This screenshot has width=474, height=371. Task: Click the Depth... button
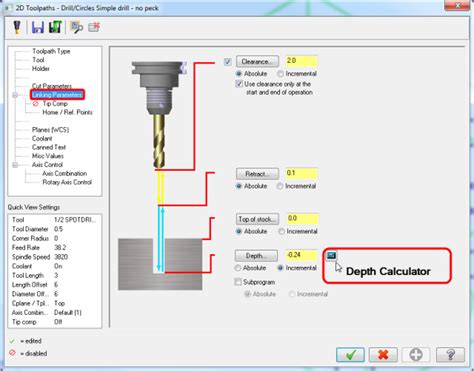256,256
